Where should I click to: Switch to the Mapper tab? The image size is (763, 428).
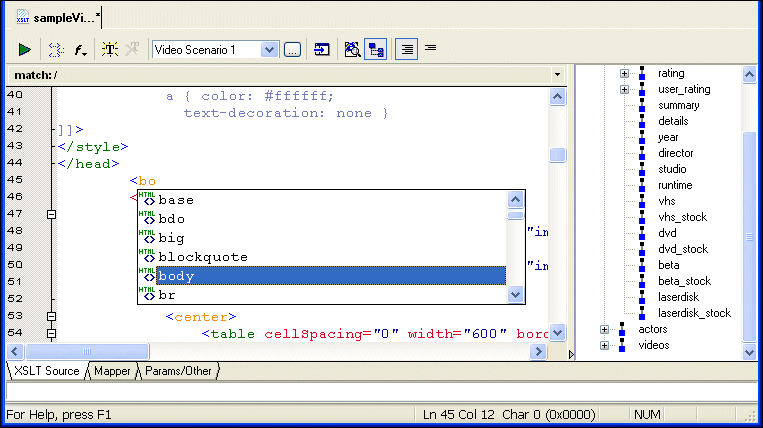pos(112,371)
